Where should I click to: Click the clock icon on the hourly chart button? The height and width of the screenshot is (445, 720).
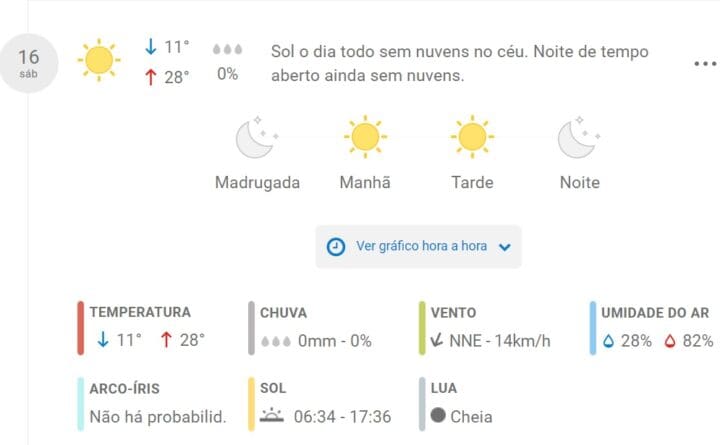[x=336, y=247]
